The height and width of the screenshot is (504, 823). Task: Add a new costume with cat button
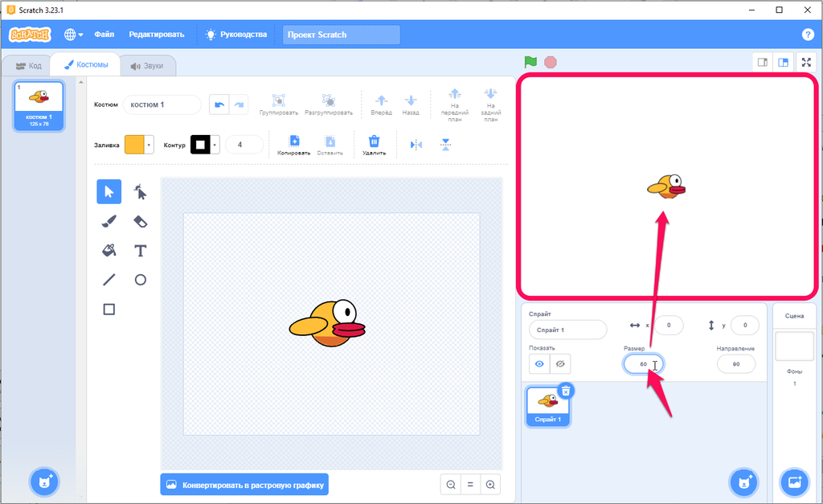pos(45,481)
